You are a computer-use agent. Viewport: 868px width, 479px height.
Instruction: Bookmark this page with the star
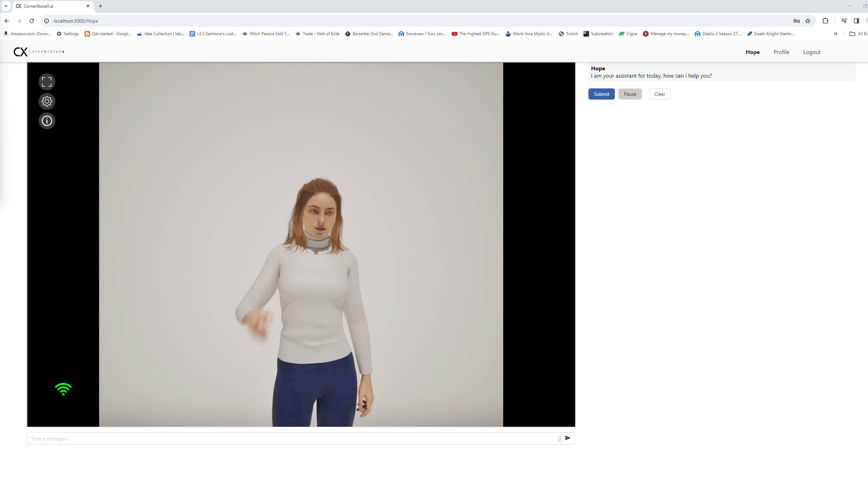pyautogui.click(x=808, y=21)
